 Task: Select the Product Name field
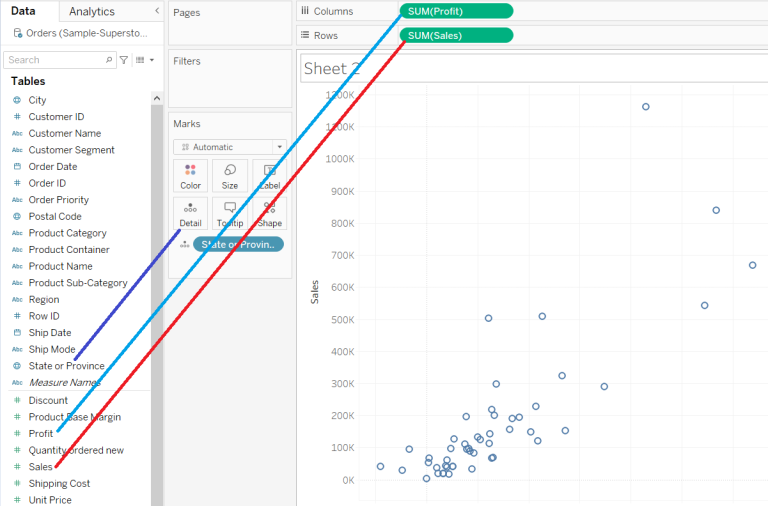pos(60,266)
